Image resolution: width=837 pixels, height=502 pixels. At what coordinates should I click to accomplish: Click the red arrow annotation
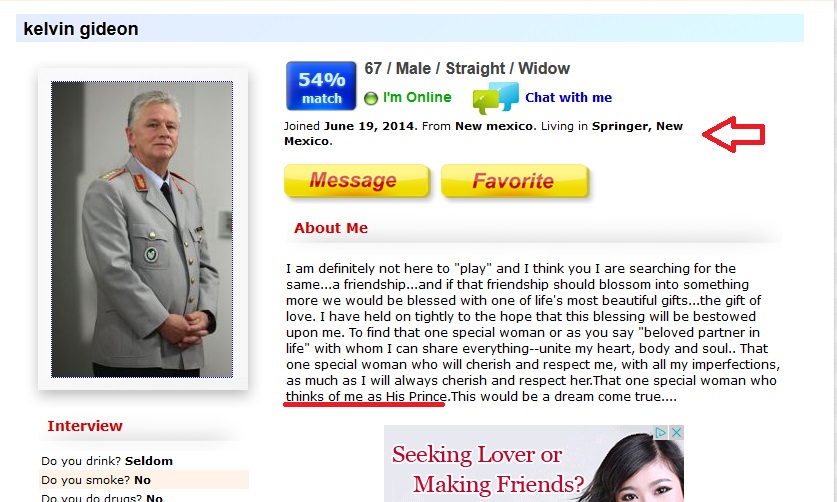tap(734, 134)
